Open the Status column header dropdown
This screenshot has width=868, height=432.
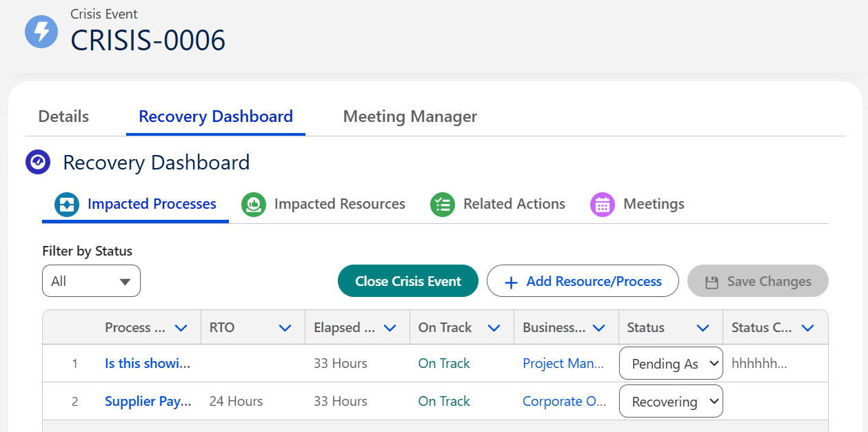click(x=703, y=327)
